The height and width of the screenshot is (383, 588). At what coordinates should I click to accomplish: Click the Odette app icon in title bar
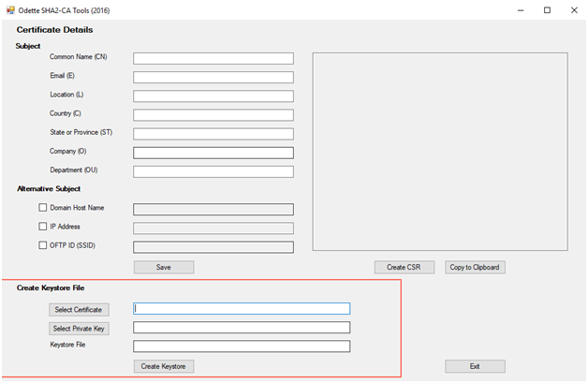[x=10, y=10]
